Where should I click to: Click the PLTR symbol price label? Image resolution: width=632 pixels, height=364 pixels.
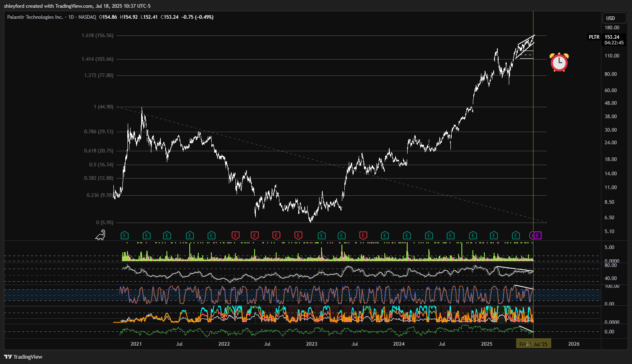tap(594, 37)
